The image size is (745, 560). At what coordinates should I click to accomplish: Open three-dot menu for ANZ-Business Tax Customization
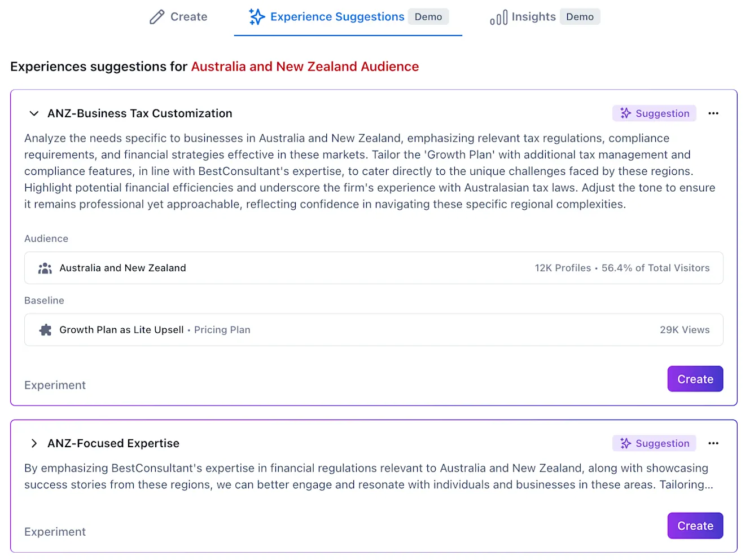click(x=713, y=113)
